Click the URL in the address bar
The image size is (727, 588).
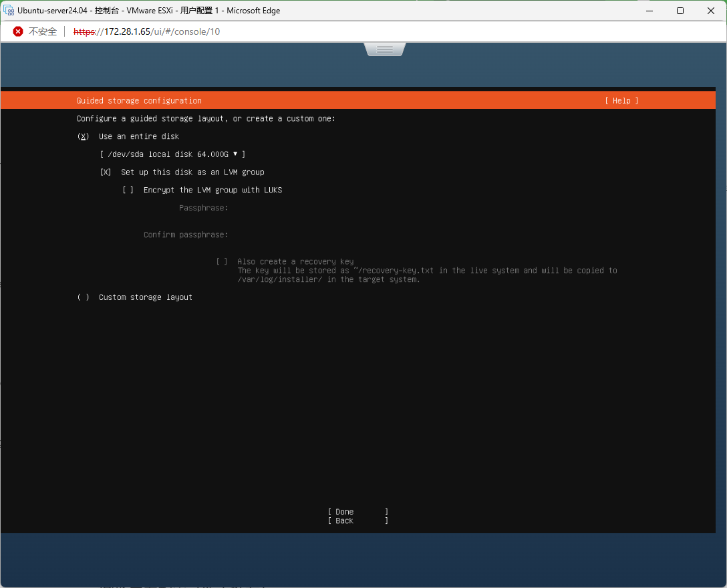(x=146, y=31)
